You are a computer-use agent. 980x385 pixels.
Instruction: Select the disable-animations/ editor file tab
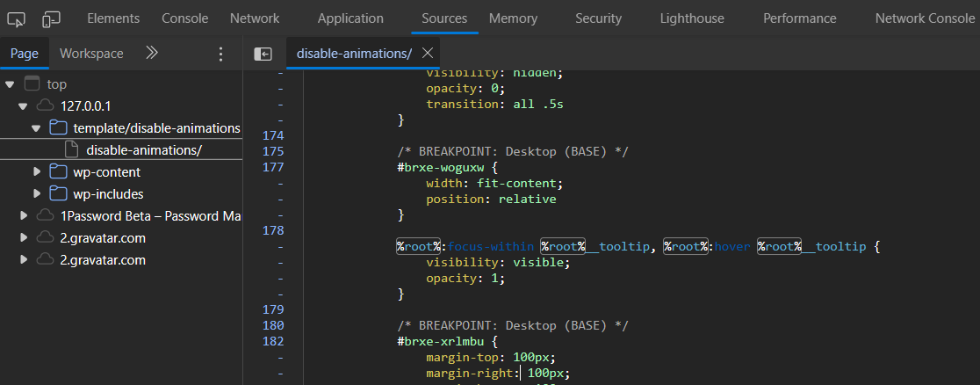(x=355, y=54)
